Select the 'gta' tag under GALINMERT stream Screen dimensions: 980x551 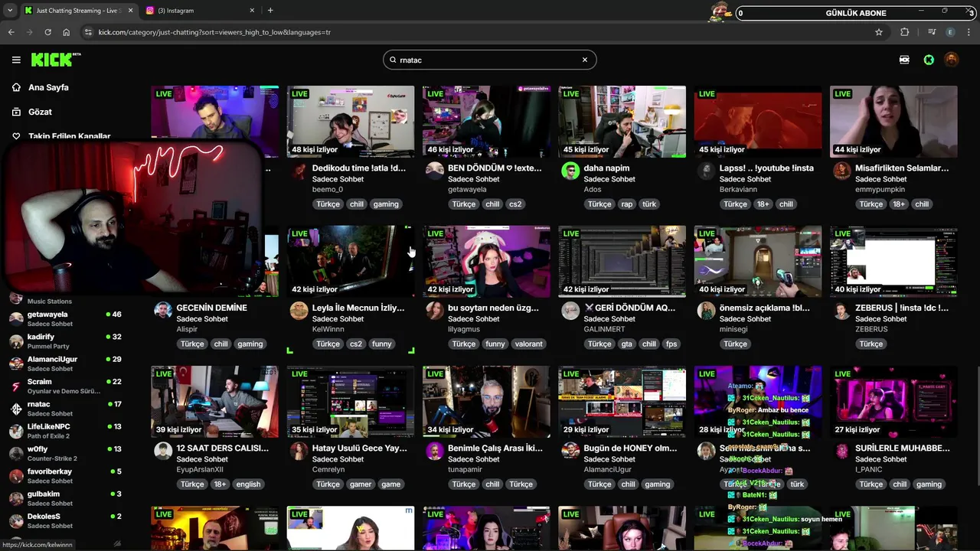pos(627,344)
